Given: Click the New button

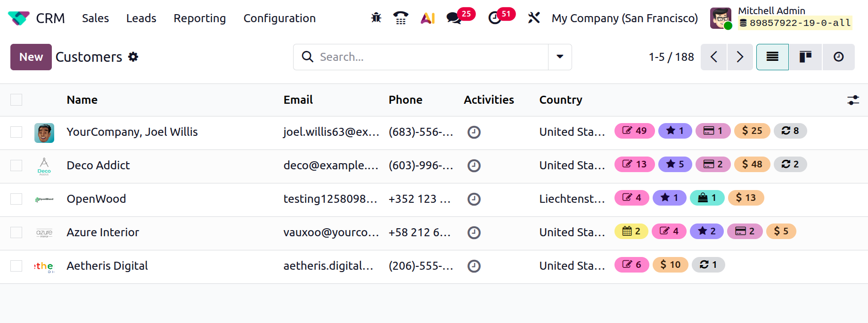Looking at the screenshot, I should pos(31,57).
